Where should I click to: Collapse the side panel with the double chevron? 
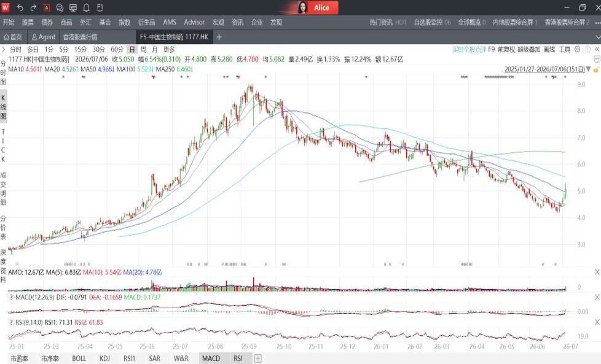pos(597,49)
